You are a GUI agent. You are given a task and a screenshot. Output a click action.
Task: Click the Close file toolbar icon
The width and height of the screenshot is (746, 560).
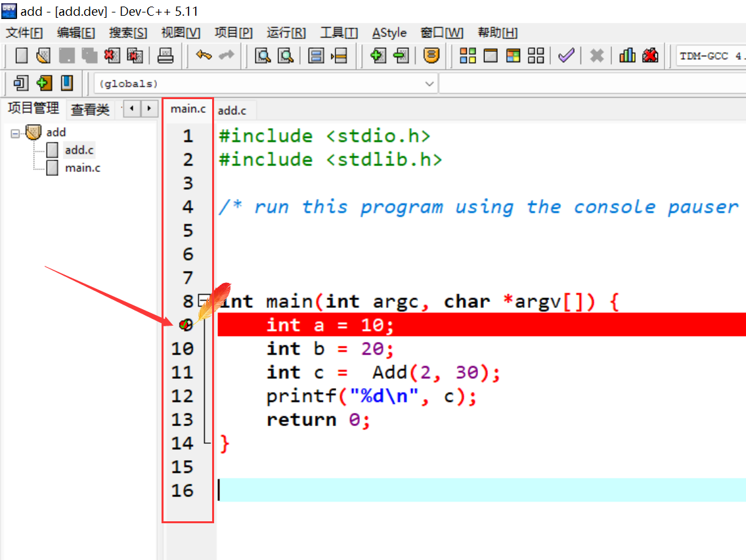click(x=112, y=56)
